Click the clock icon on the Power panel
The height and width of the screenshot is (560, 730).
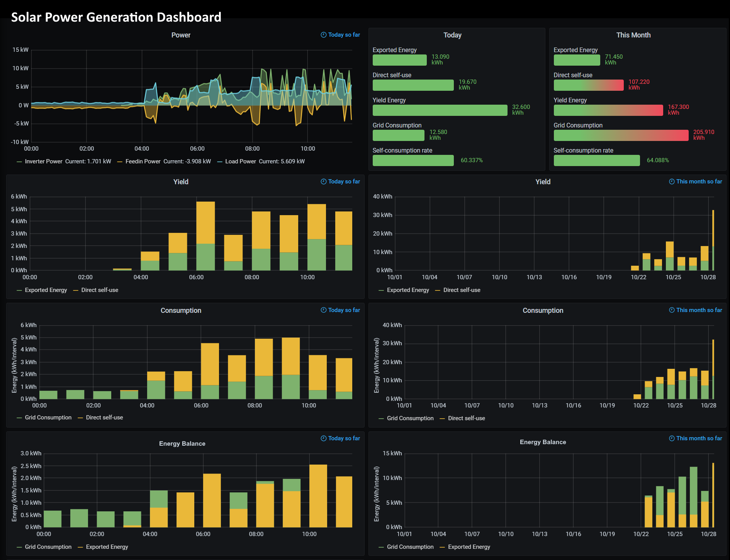pos(324,35)
